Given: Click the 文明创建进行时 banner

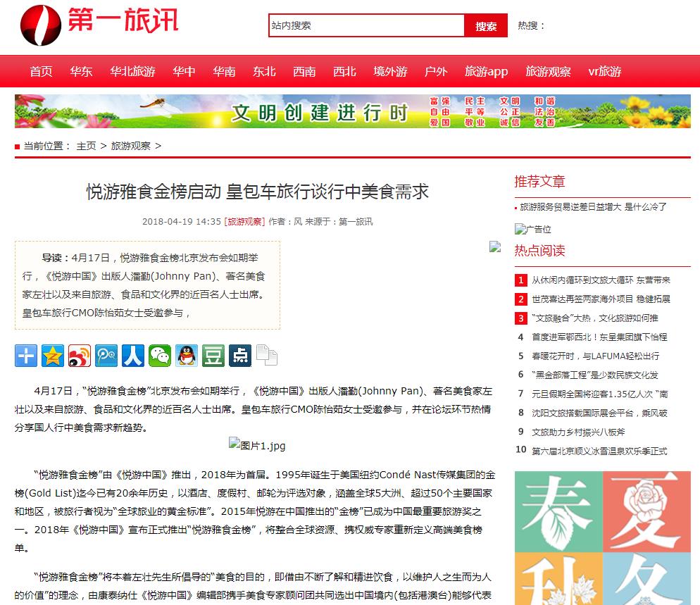Looking at the screenshot, I should pyautogui.click(x=353, y=111).
